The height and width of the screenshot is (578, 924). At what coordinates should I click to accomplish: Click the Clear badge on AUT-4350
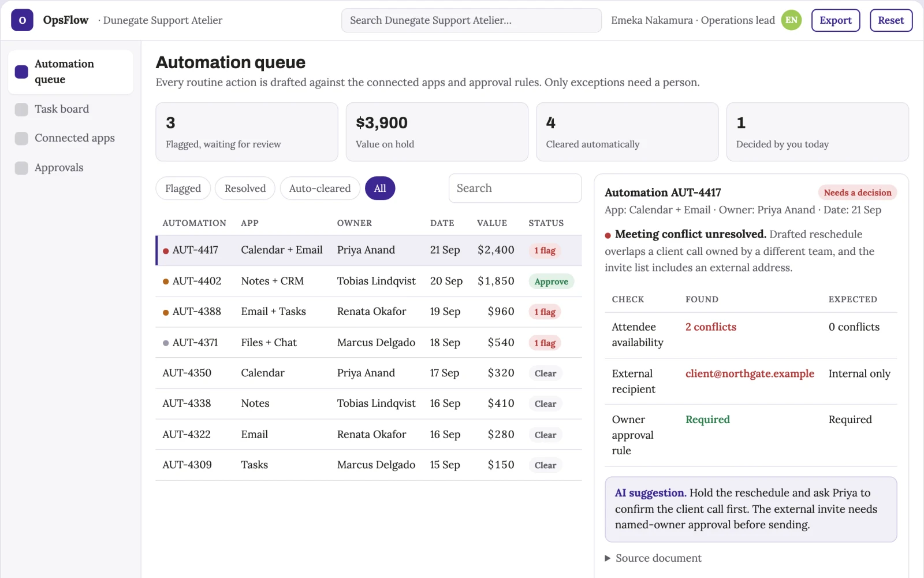(545, 374)
